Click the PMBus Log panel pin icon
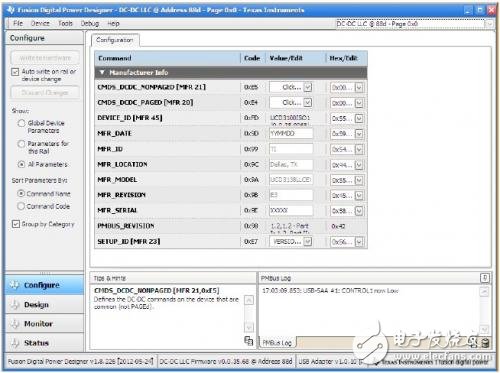The height and width of the screenshot is (373, 500). click(x=484, y=278)
